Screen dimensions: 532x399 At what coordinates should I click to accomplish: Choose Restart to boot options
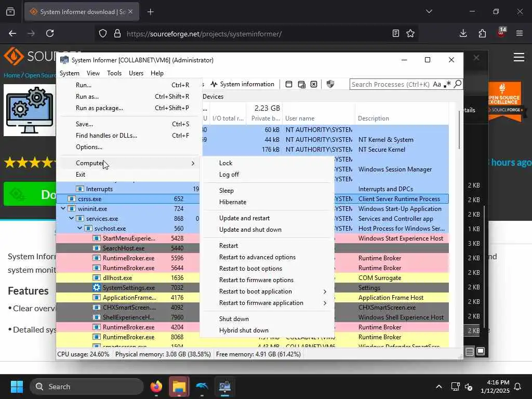tap(267, 269)
